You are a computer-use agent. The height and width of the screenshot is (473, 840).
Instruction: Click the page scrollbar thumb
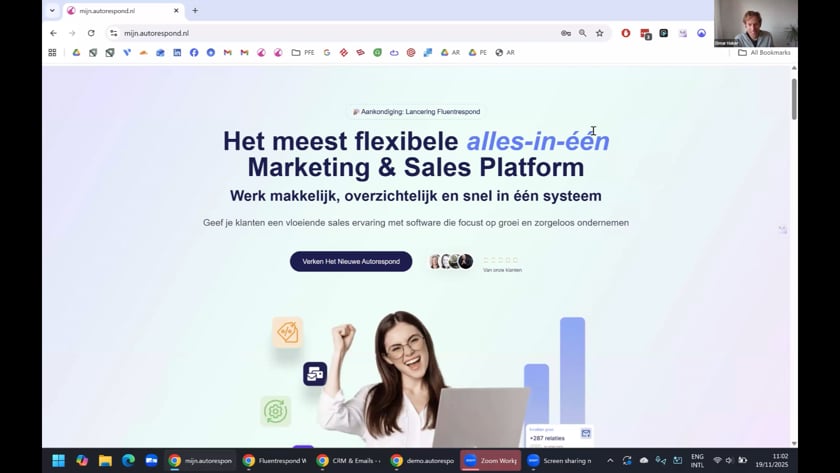pos(794,99)
